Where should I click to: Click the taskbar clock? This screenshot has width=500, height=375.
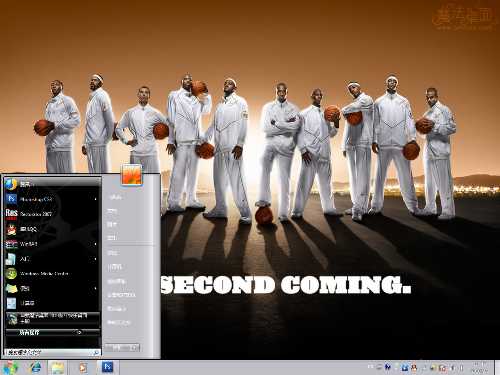[479, 367]
